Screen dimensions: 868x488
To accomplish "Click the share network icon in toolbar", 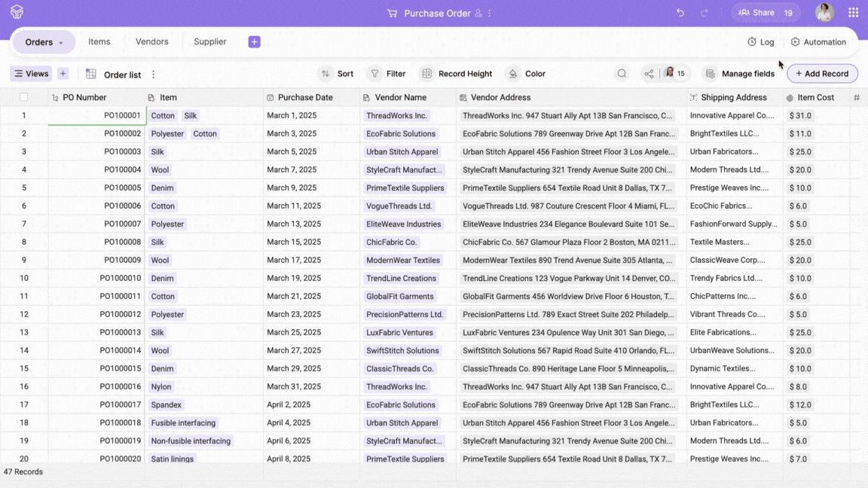I will (x=649, y=74).
